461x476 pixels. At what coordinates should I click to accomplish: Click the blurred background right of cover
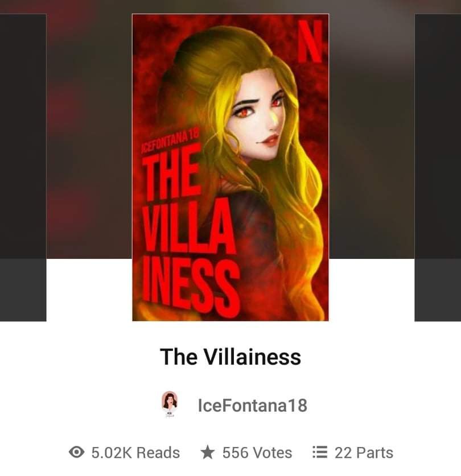coord(372,136)
